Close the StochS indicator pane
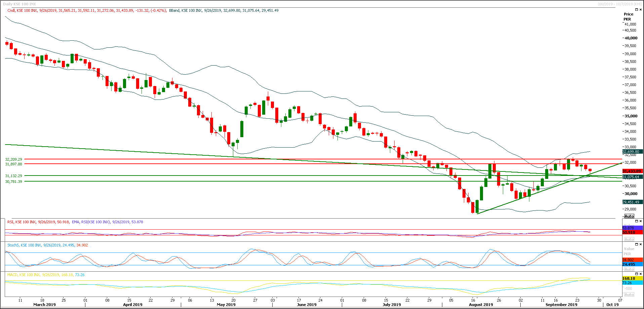The width and height of the screenshot is (644, 309). point(640,245)
